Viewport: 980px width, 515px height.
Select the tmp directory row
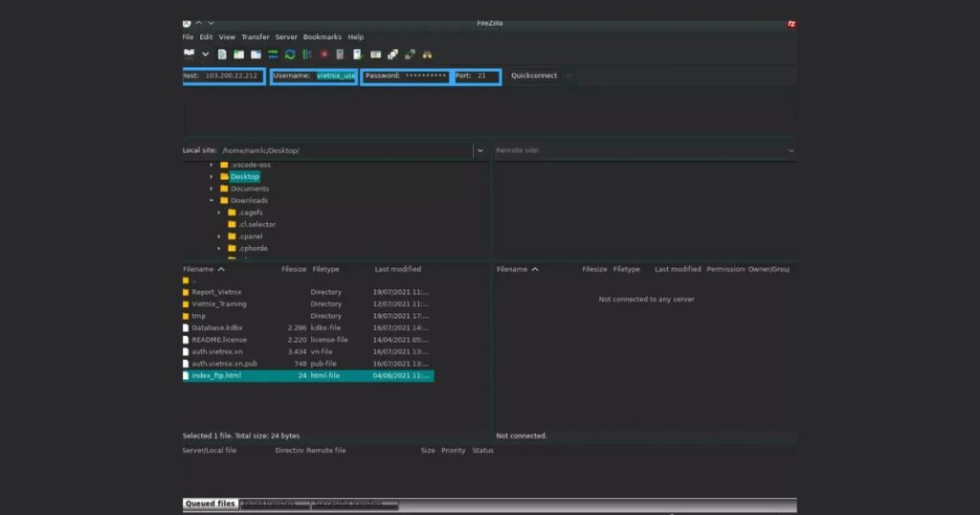click(x=307, y=316)
